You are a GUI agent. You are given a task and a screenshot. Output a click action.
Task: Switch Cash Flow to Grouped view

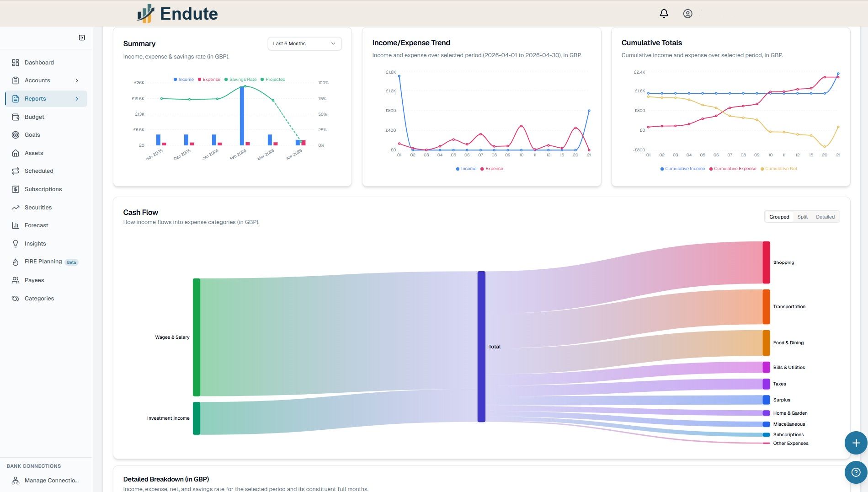click(x=779, y=217)
